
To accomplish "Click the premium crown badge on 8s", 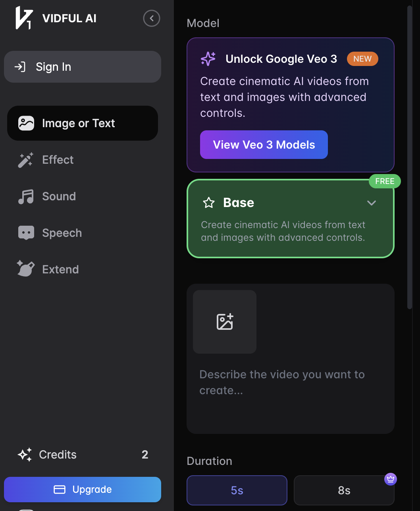I will pos(391,479).
